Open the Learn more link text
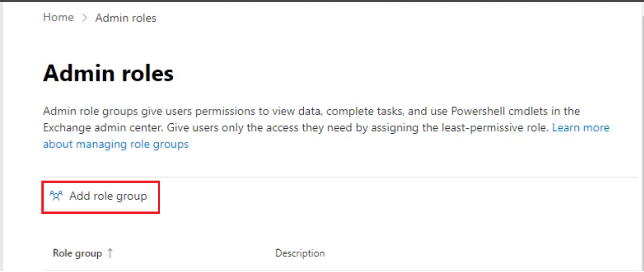 click(580, 128)
